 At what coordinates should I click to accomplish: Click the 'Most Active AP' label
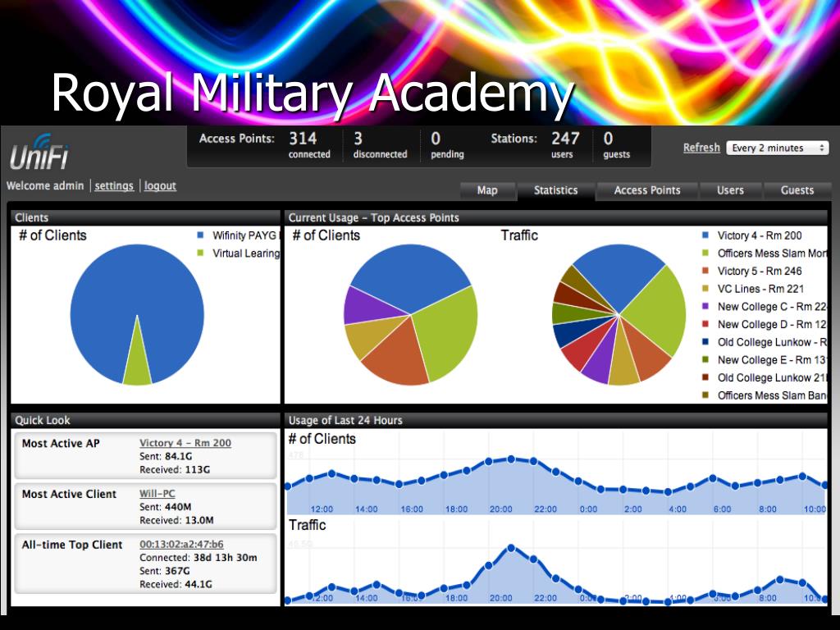[61, 443]
